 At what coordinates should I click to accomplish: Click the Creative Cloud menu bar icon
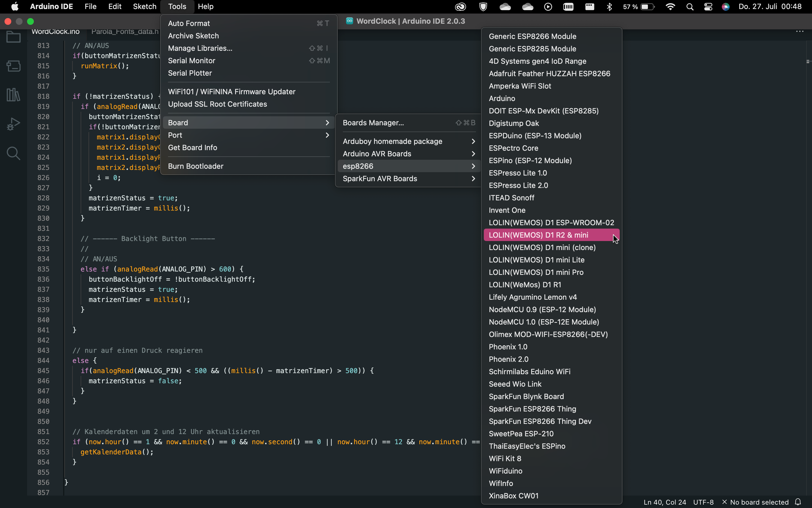click(x=460, y=6)
